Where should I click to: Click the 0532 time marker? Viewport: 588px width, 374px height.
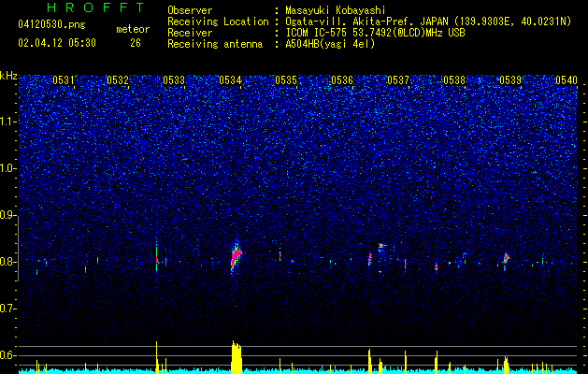pos(118,79)
